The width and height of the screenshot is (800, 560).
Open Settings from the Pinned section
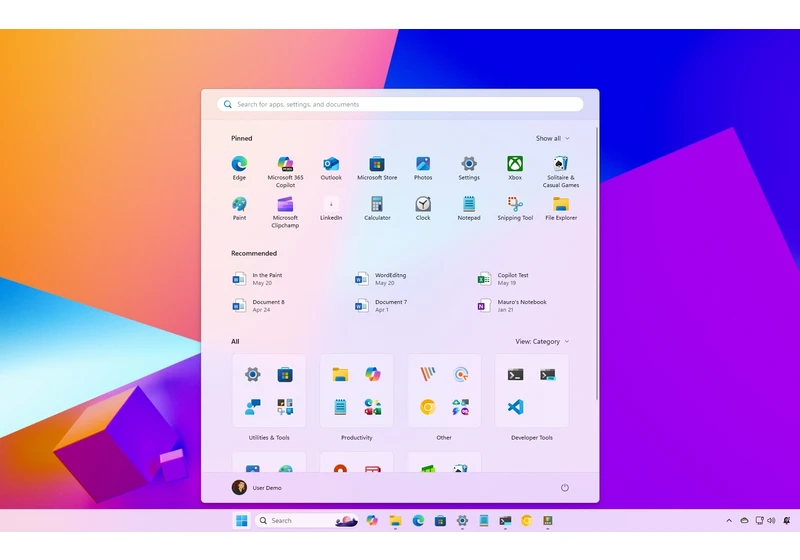(469, 168)
